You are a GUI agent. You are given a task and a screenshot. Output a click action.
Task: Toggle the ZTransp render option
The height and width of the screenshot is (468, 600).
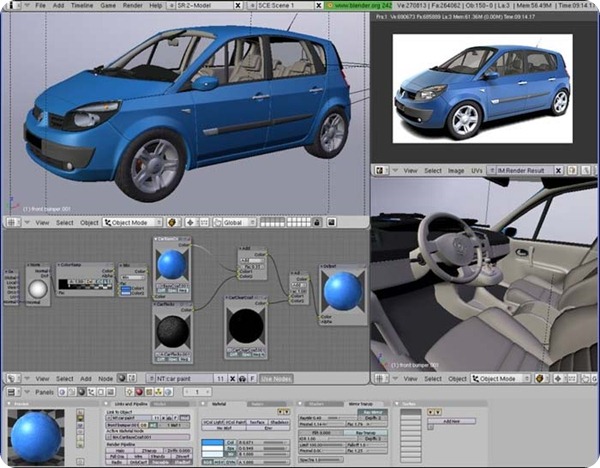(148, 450)
